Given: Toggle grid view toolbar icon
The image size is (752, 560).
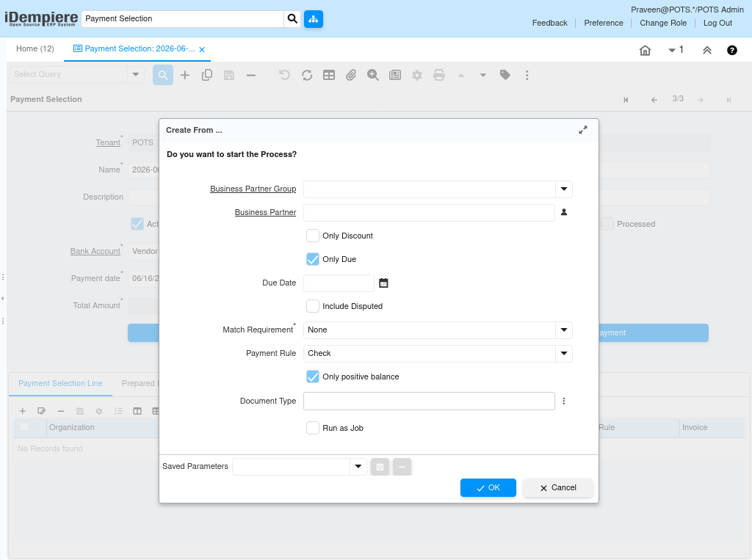Looking at the screenshot, I should 329,76.
